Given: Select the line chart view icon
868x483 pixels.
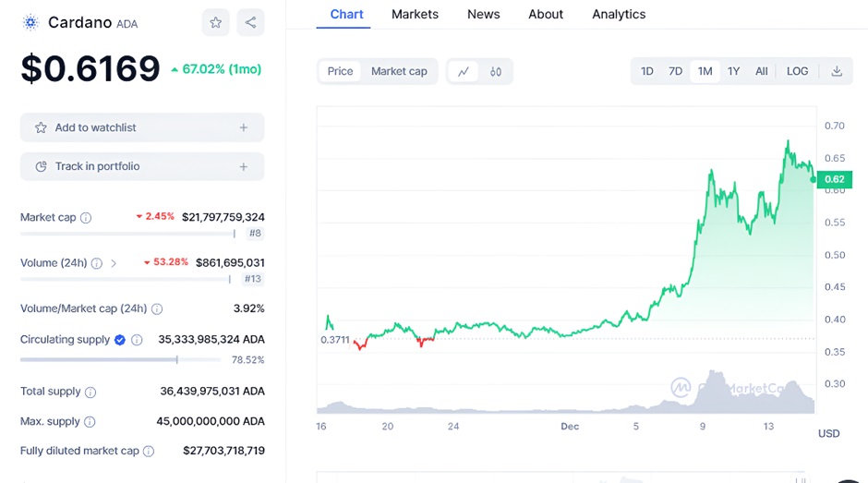Looking at the screenshot, I should pos(463,71).
